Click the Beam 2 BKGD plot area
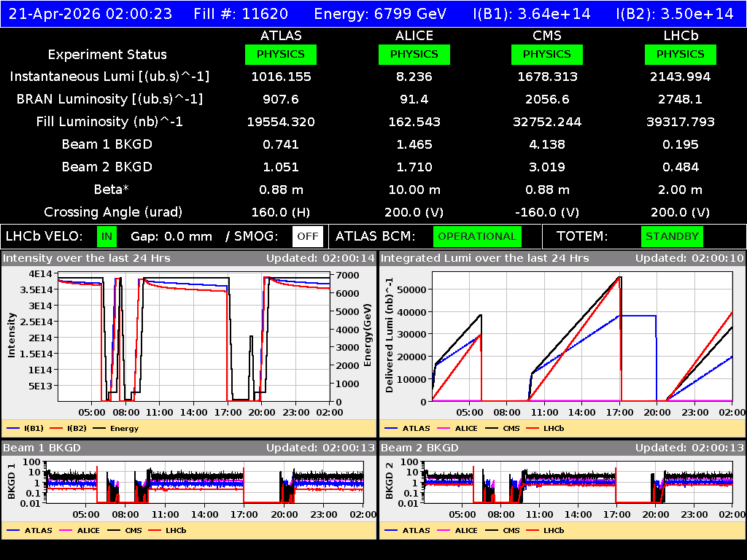Screen dimensions: 747x560 click(x=578, y=482)
